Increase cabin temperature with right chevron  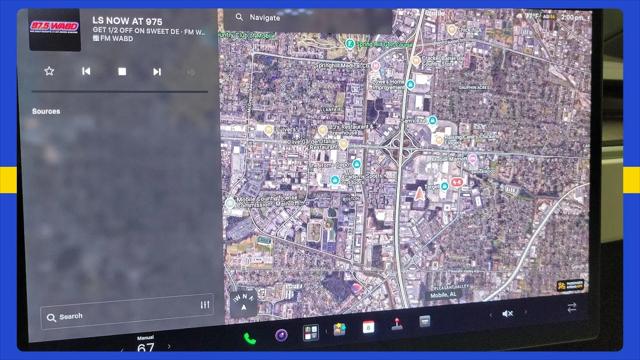coord(169,347)
